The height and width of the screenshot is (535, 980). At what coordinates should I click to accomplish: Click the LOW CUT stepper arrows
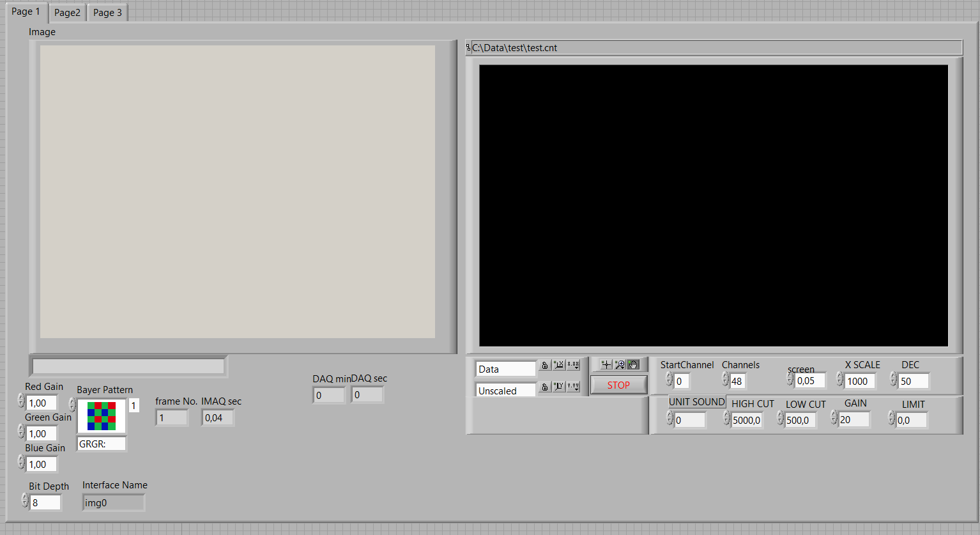coord(780,418)
